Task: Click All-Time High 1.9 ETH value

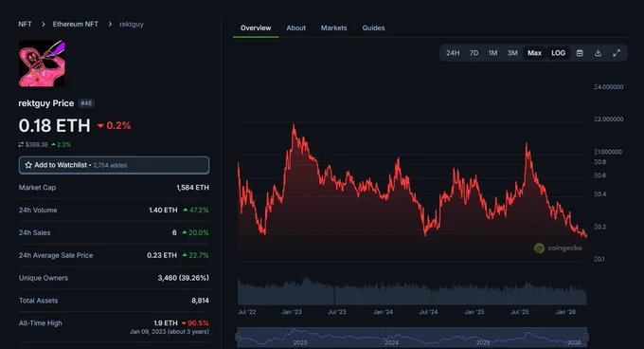Action: click(x=166, y=323)
